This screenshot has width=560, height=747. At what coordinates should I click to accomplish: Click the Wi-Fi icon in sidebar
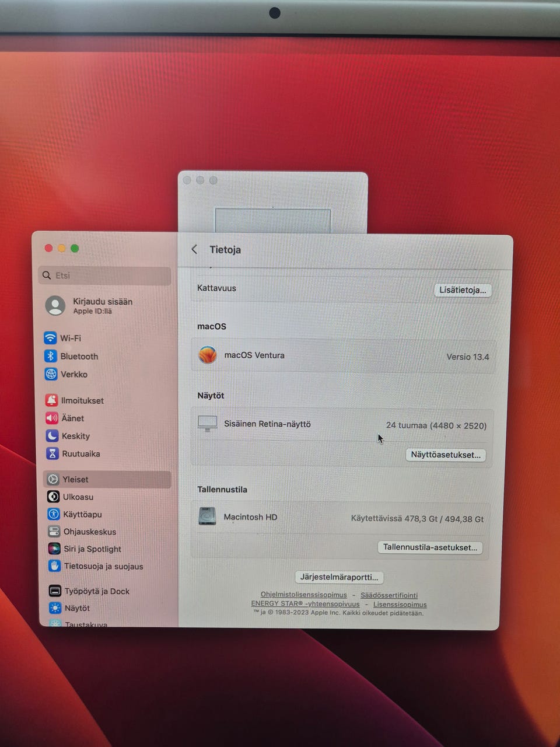click(x=50, y=338)
